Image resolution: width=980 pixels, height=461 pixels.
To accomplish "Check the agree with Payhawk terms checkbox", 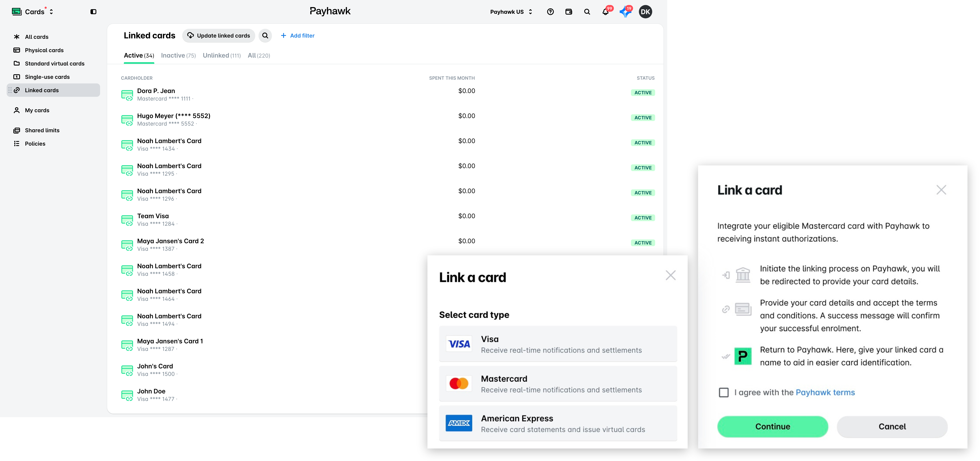I will tap(724, 393).
